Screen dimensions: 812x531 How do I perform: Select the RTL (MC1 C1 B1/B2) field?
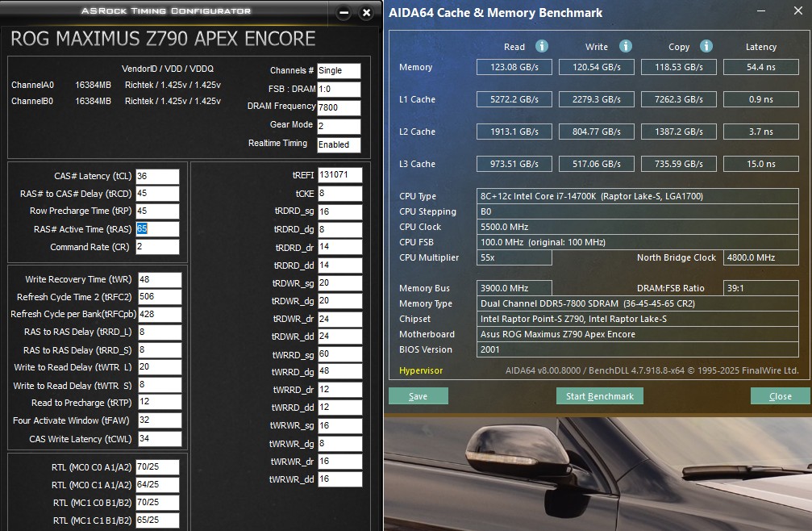tap(157, 521)
